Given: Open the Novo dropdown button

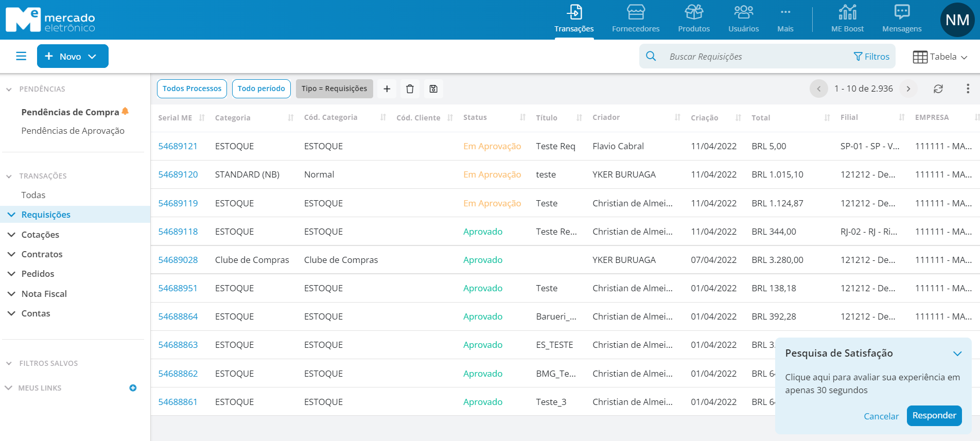Looking at the screenshot, I should (73, 56).
